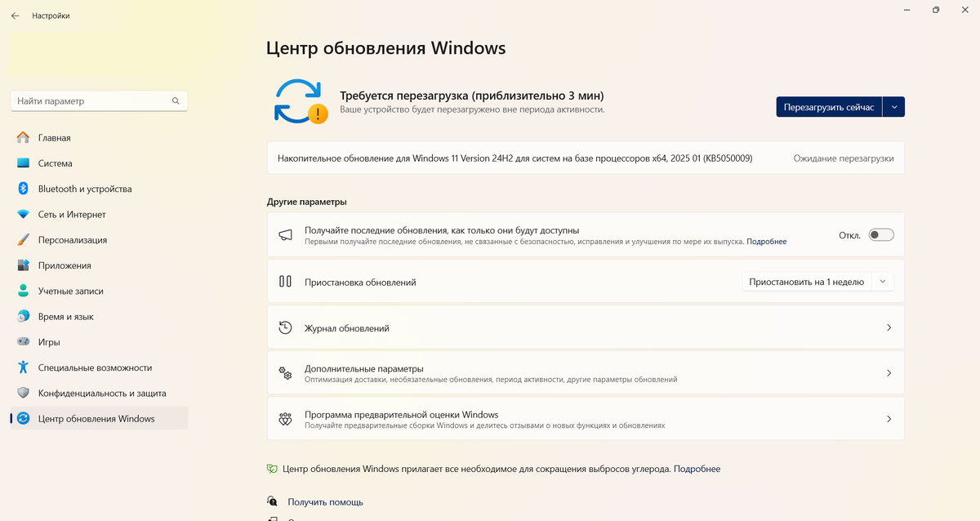Open Журнал обновлений via its chevron

tap(889, 327)
